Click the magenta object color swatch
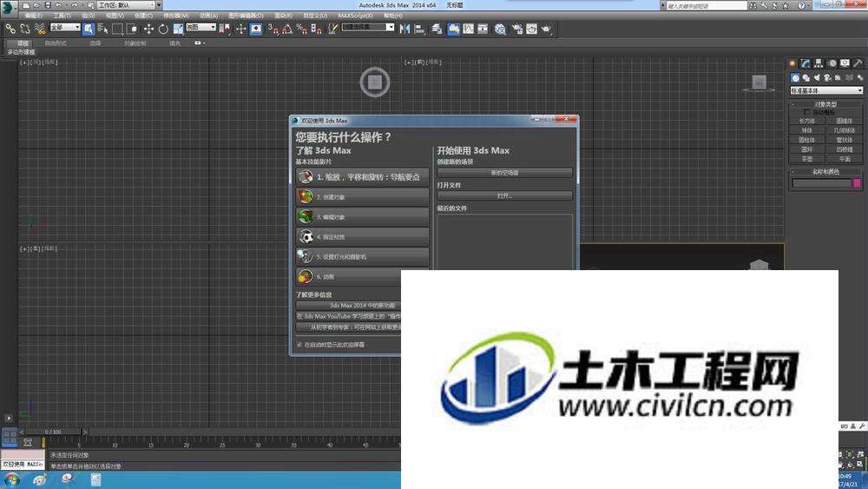The height and width of the screenshot is (489, 868). 857,183
